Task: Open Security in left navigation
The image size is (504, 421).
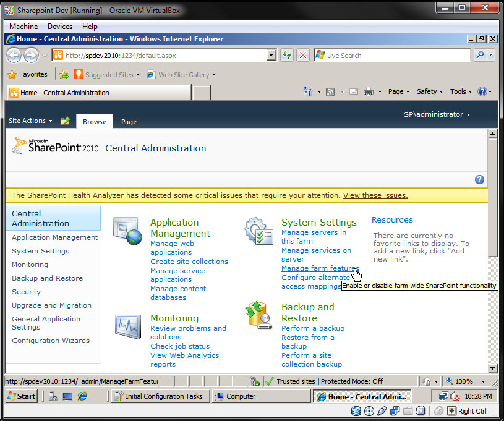Action: click(x=27, y=292)
